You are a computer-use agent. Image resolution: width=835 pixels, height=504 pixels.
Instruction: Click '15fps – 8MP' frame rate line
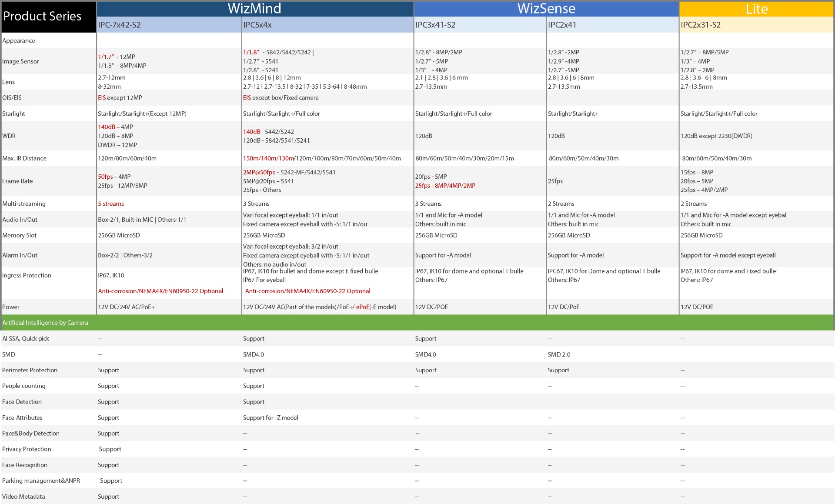click(697, 172)
